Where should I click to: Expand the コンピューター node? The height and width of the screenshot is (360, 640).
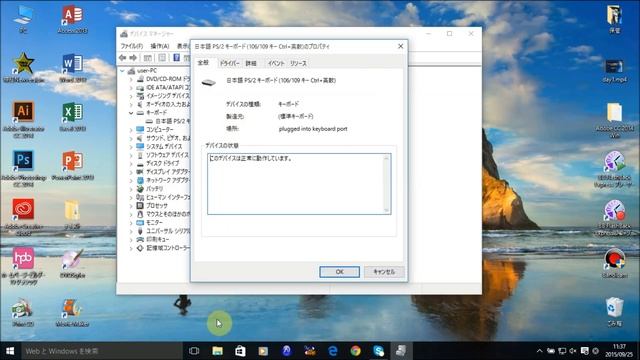131,129
